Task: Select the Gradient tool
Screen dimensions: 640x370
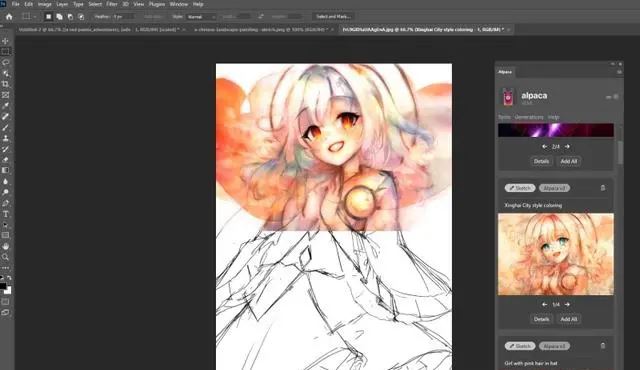Action: tap(5, 171)
